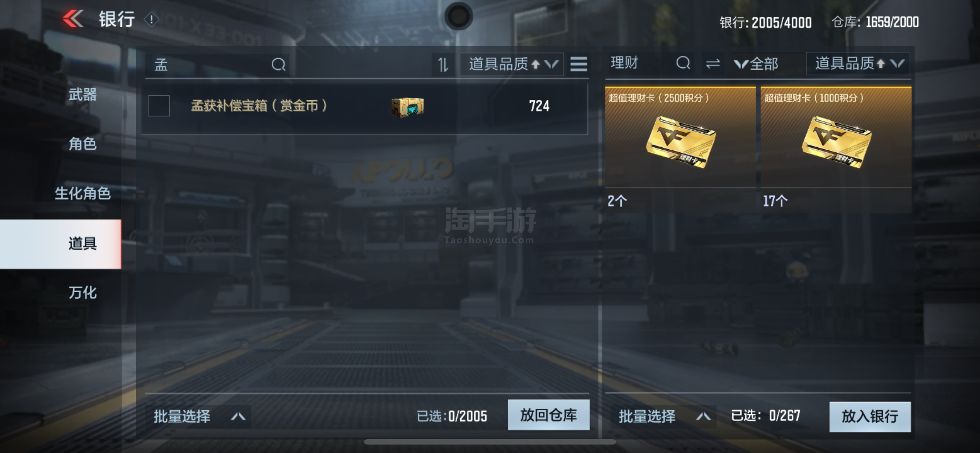Click the 放回仓库 button
Image resolution: width=980 pixels, height=453 pixels.
click(x=549, y=415)
